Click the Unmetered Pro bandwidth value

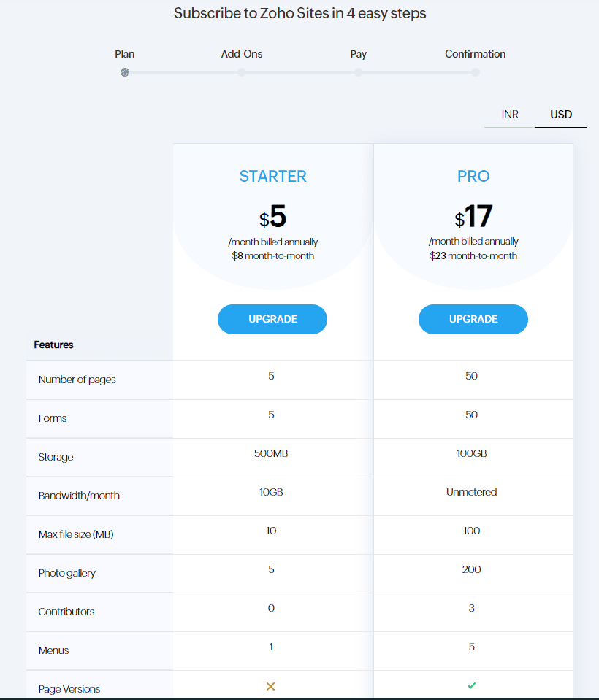coord(472,492)
